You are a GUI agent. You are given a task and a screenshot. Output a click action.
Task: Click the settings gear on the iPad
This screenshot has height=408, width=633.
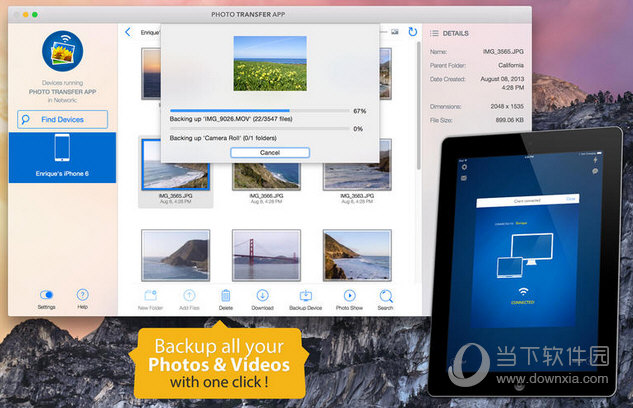(x=464, y=167)
